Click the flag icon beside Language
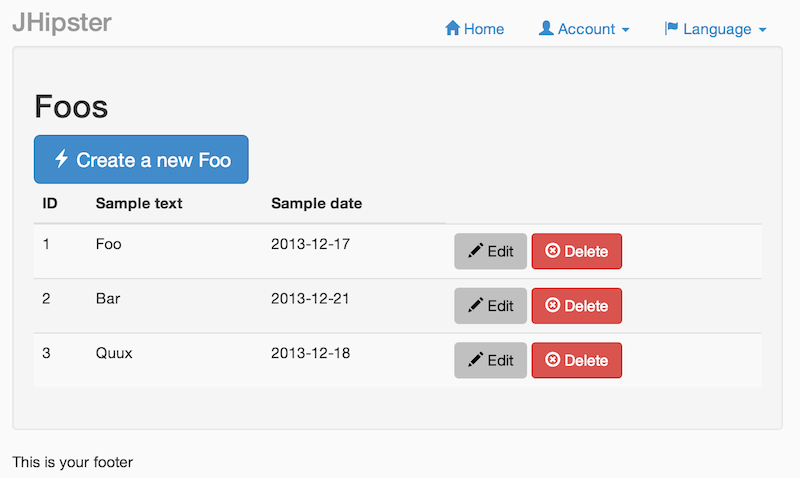Image resolution: width=800 pixels, height=478 pixels. (x=672, y=29)
